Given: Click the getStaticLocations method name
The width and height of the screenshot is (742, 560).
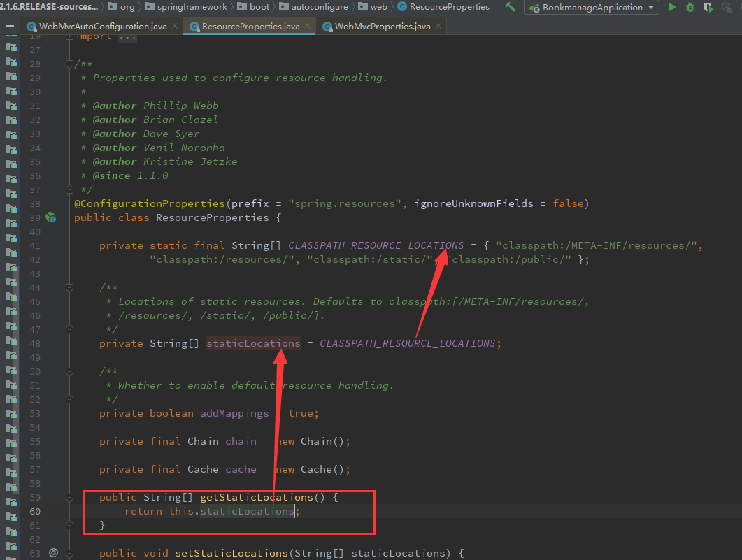Looking at the screenshot, I should 257,497.
